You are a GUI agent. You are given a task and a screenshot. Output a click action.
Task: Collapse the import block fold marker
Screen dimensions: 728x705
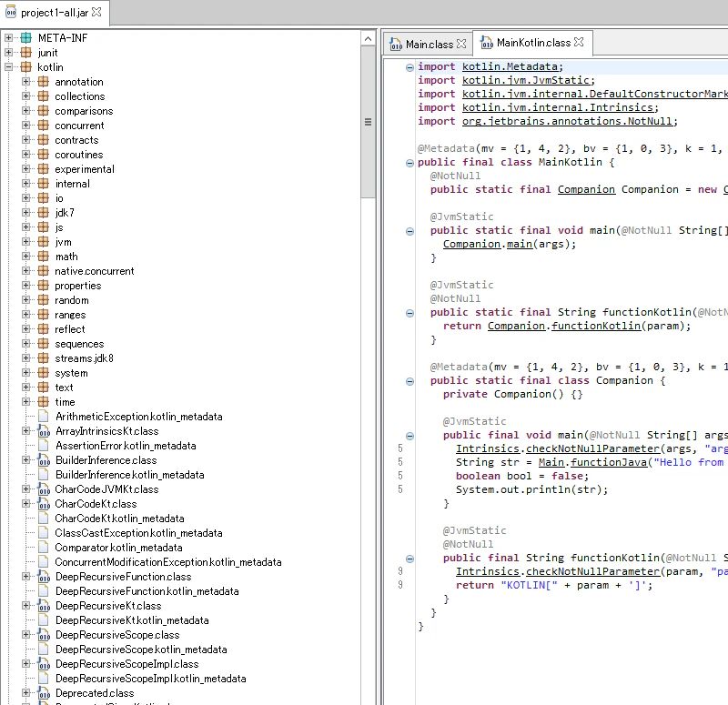[409, 67]
